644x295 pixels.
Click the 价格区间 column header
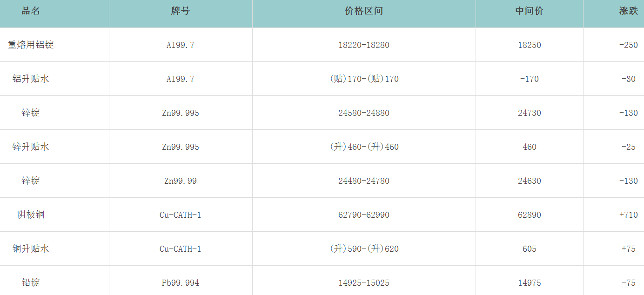pos(364,11)
